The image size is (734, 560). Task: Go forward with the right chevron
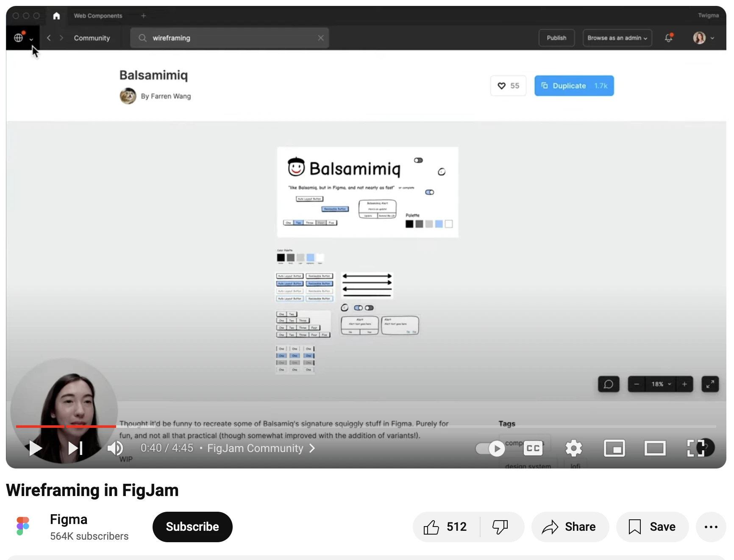point(61,38)
